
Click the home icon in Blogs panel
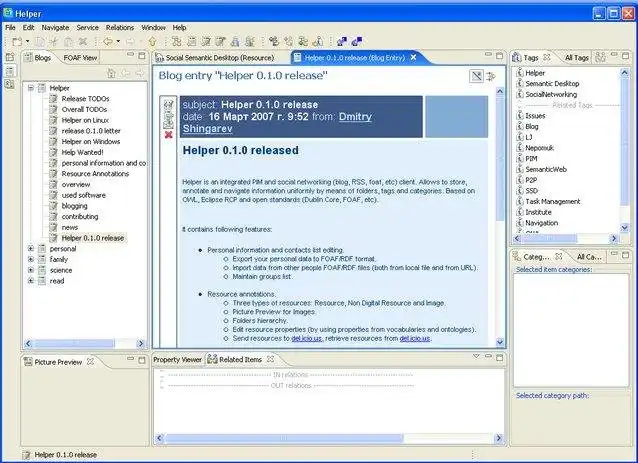pyautogui.click(x=111, y=73)
